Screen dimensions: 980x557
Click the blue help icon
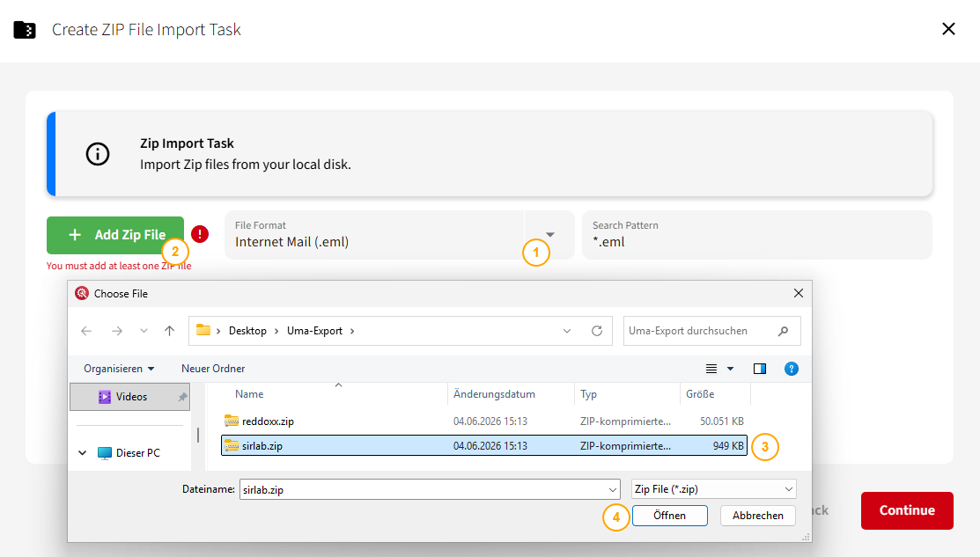coord(792,369)
